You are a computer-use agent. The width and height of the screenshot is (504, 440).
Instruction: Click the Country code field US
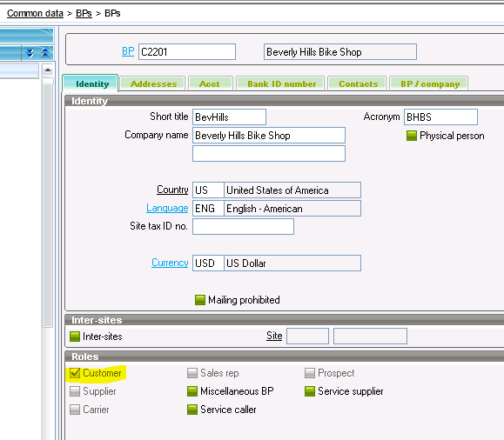[208, 190]
